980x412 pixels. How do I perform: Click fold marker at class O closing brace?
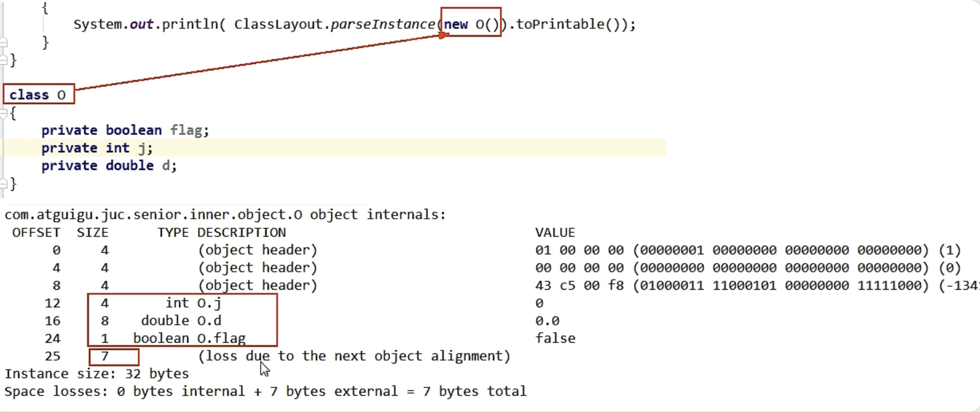tap(4, 184)
